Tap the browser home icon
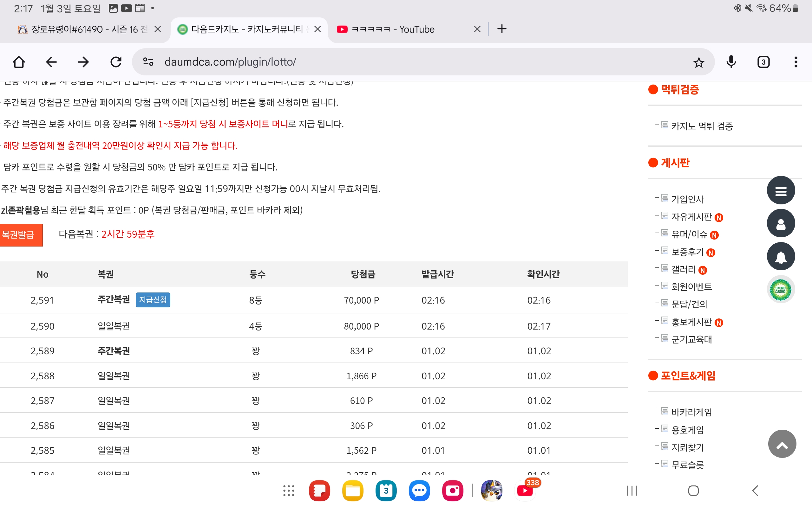812x507 pixels. pos(19,62)
